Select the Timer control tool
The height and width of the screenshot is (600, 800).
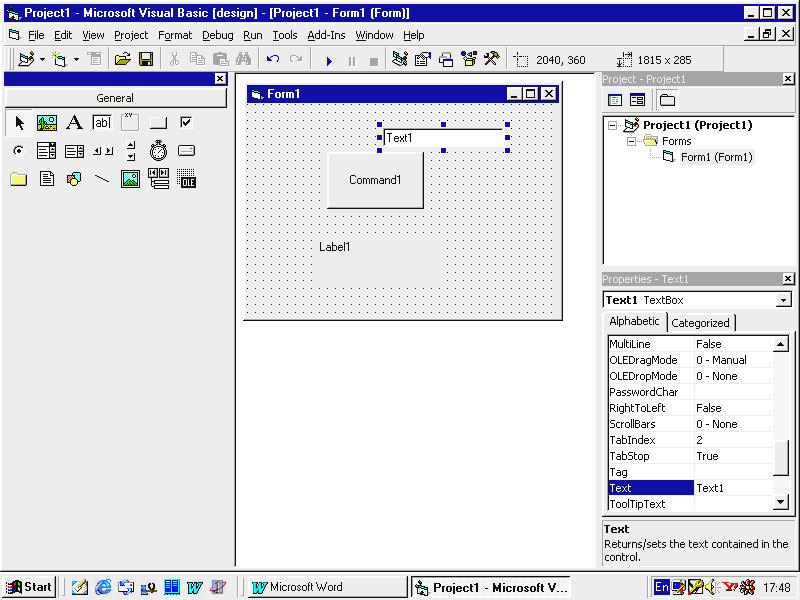158,151
